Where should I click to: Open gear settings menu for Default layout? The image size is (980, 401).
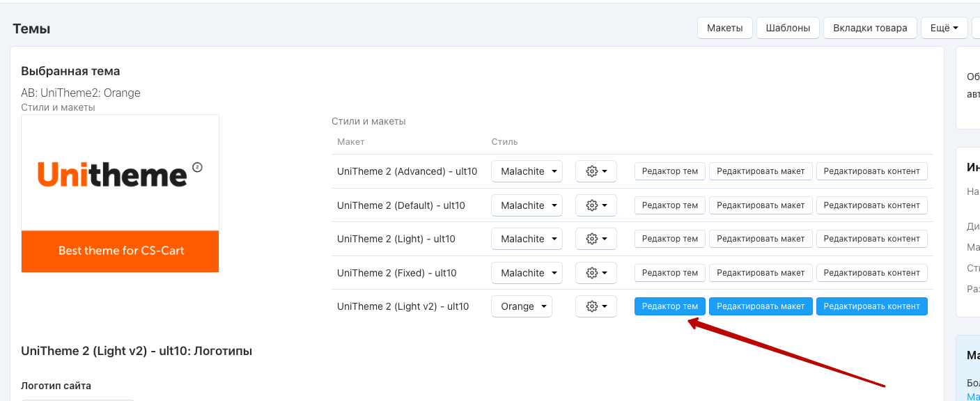point(596,205)
